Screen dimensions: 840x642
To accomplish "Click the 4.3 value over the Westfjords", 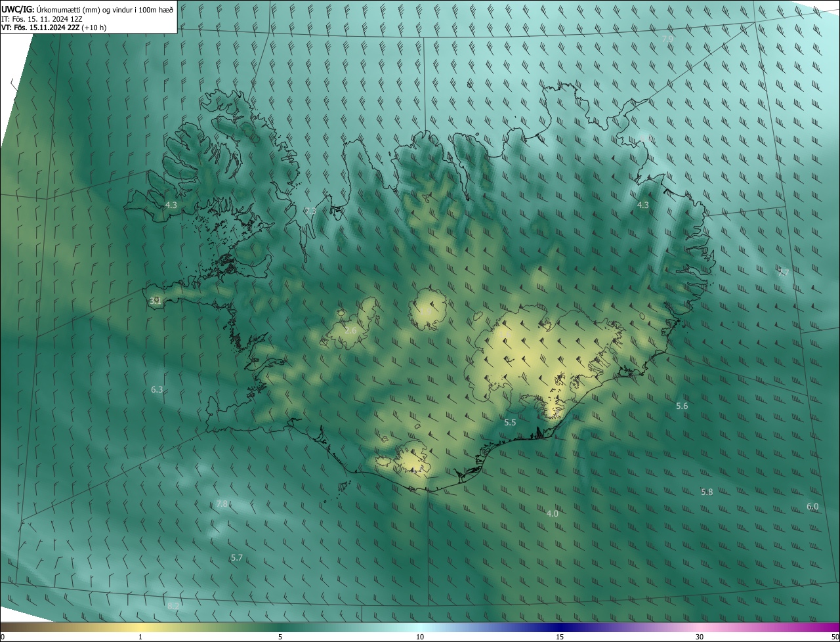I will pyautogui.click(x=171, y=205).
